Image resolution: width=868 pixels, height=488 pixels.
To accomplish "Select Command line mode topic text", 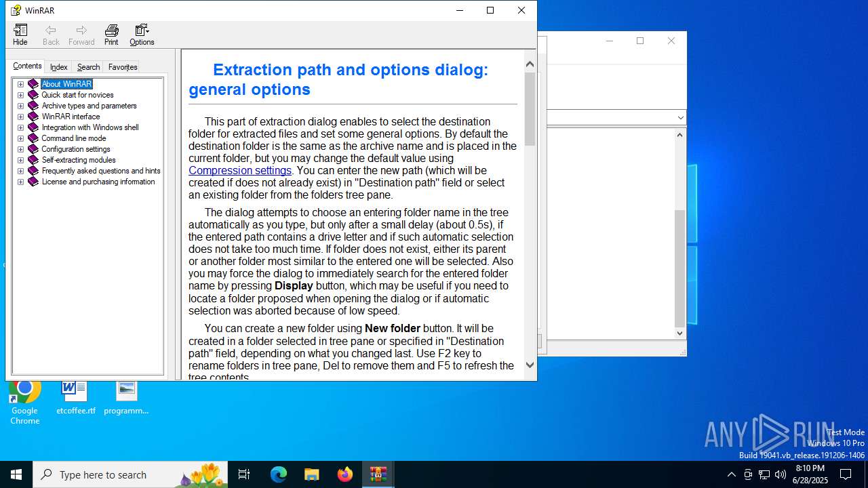I will coord(74,138).
